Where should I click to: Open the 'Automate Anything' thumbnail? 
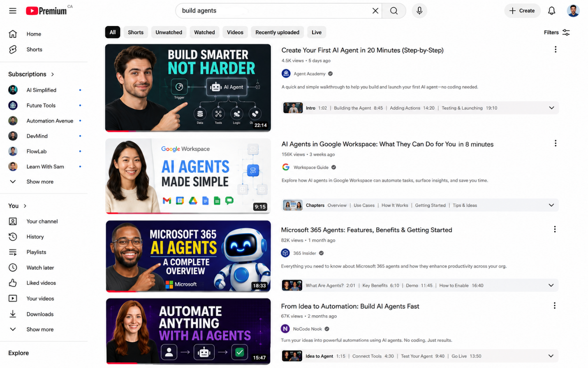[188, 331]
